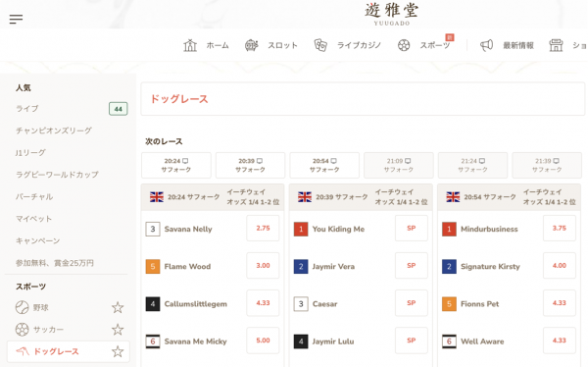Click the sports ball icon in top nav

(x=404, y=45)
